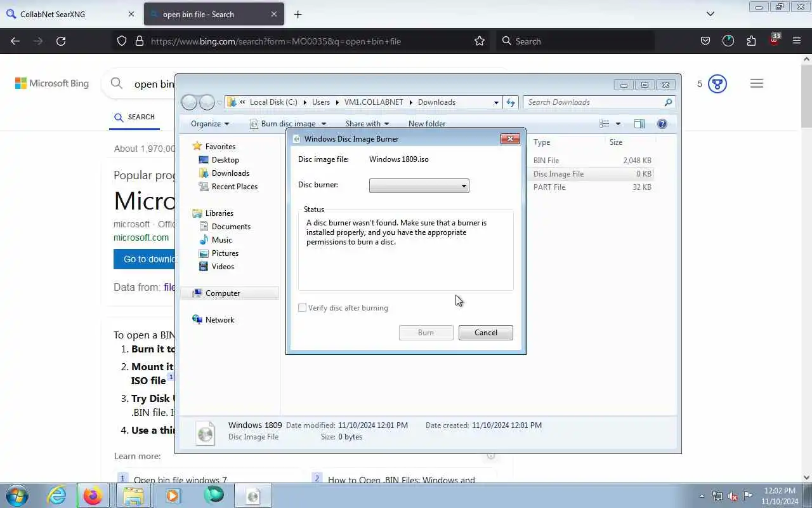Screen dimensions: 812x508
Task: Open Windows Media Player from the taskbar
Action: 173,495
